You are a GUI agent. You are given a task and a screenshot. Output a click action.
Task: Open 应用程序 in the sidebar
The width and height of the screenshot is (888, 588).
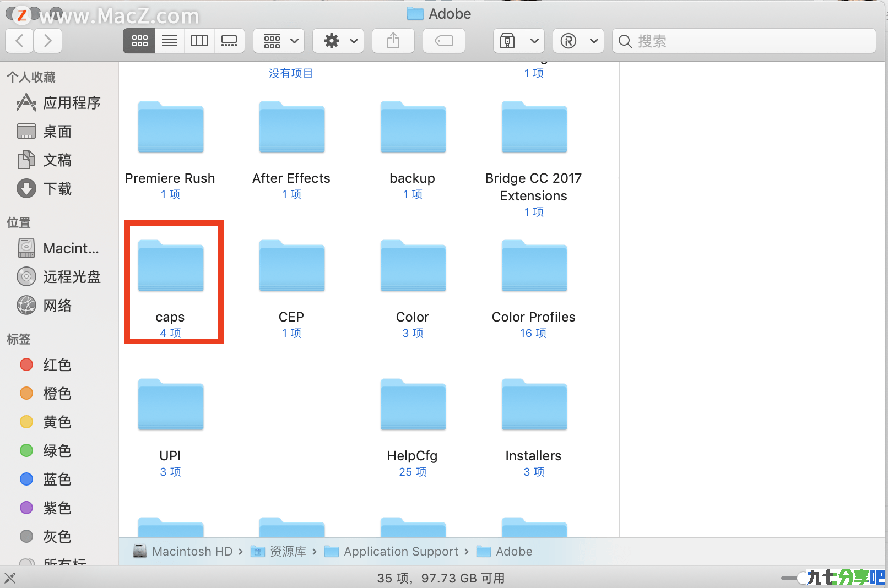59,103
